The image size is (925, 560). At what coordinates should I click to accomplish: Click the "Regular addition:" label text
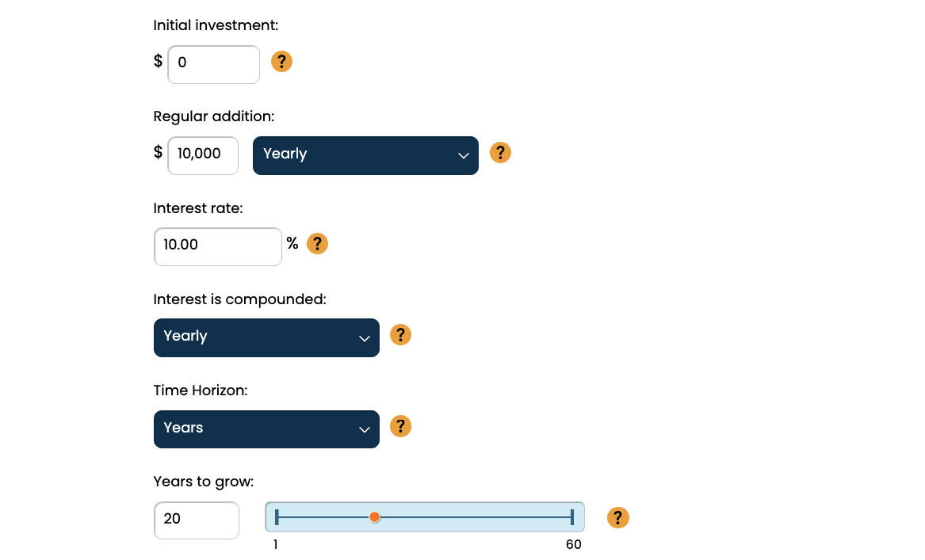click(x=214, y=116)
